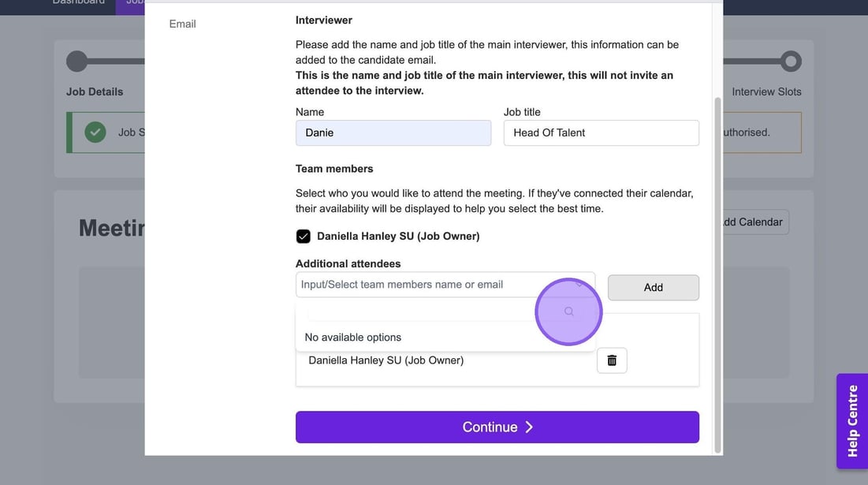This screenshot has width=868, height=485.
Task: Click the green check status icon
Action: [95, 132]
